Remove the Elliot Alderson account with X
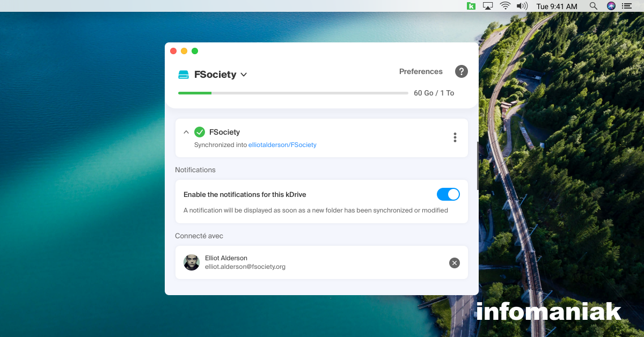The image size is (644, 337). click(x=455, y=262)
